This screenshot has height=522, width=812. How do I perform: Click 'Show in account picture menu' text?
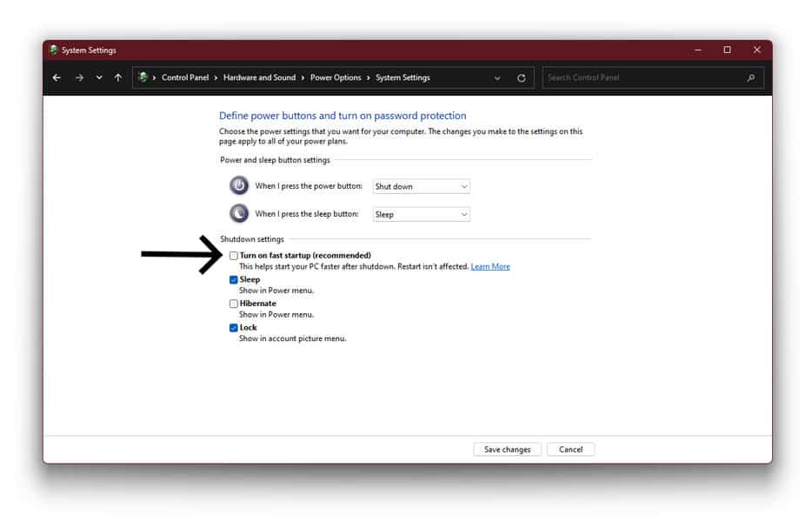pos(293,338)
